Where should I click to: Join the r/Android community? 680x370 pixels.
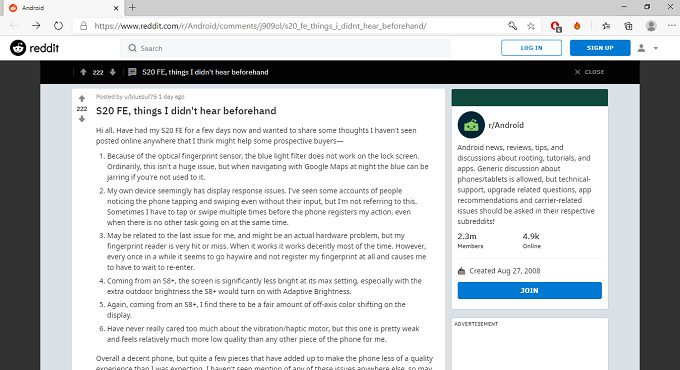530,290
